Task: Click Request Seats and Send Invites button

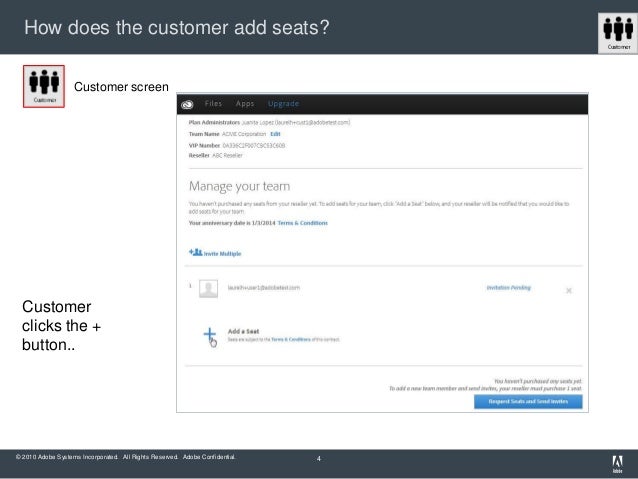Action: point(528,402)
